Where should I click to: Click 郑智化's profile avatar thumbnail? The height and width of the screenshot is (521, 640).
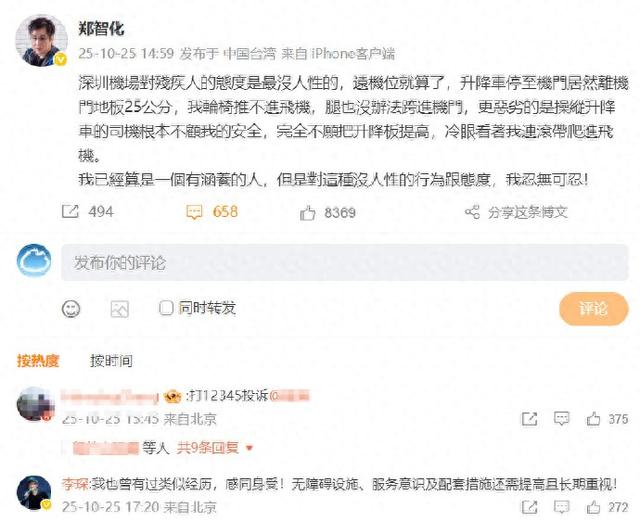pos(42,40)
